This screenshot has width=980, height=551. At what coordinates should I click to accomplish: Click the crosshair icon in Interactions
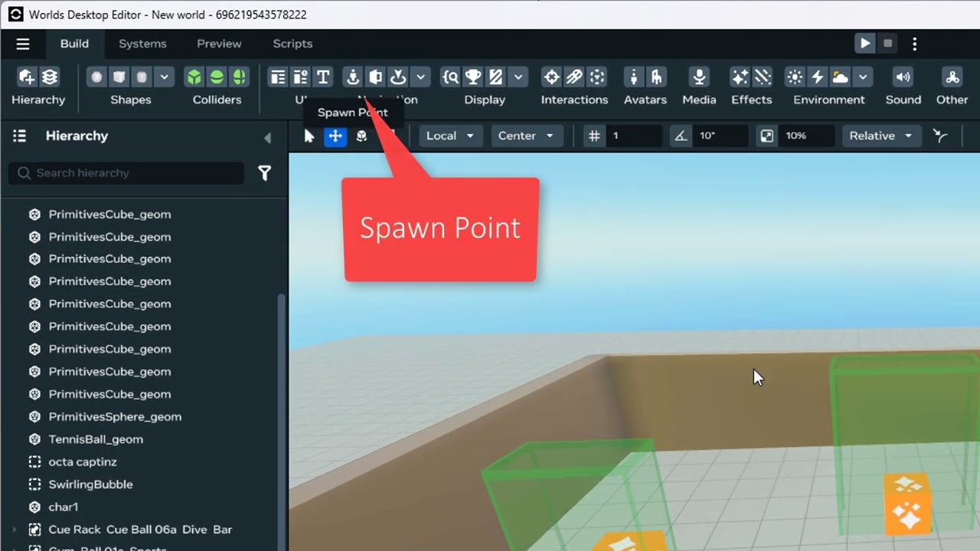[551, 77]
